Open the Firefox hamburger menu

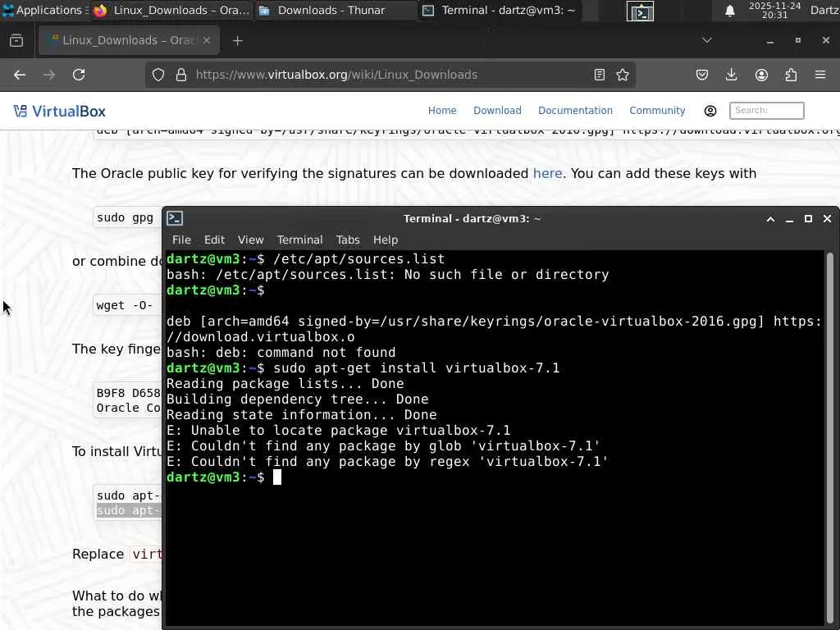(x=820, y=75)
